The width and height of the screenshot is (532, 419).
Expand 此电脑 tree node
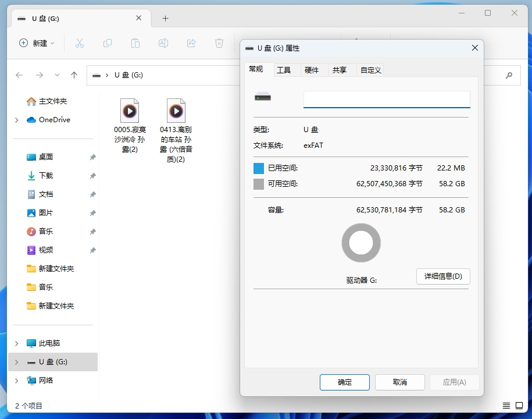coord(16,343)
